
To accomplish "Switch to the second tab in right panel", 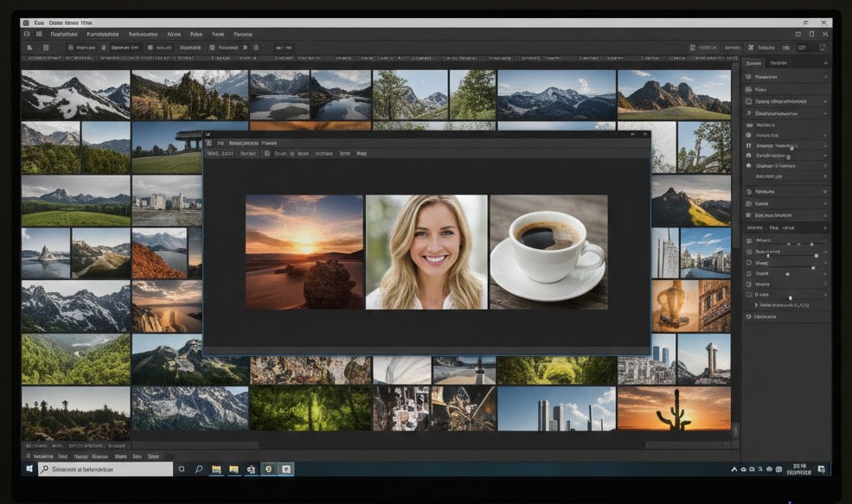I will [x=778, y=63].
